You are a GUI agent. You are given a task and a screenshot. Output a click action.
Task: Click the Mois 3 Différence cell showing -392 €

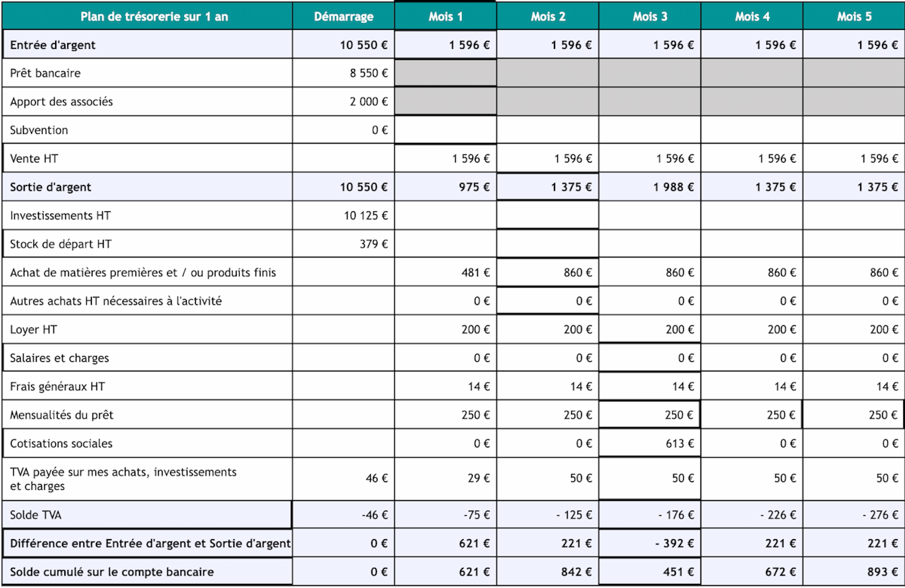649,543
